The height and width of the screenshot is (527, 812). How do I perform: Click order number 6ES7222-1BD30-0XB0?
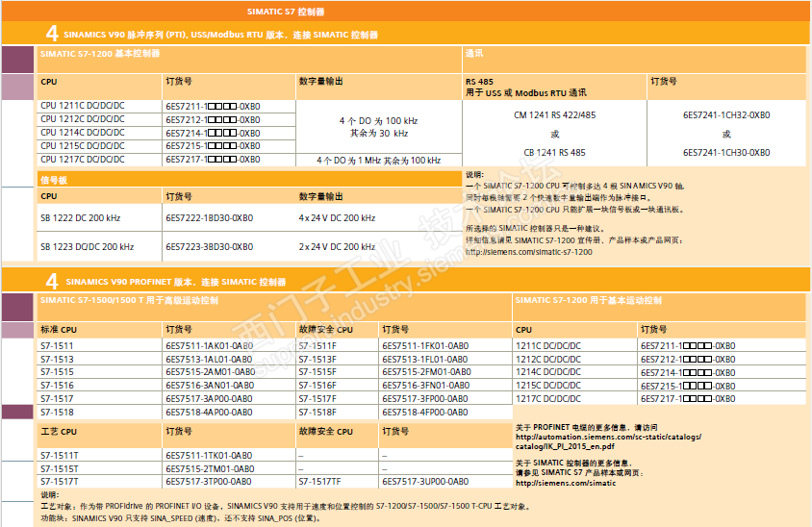209,218
